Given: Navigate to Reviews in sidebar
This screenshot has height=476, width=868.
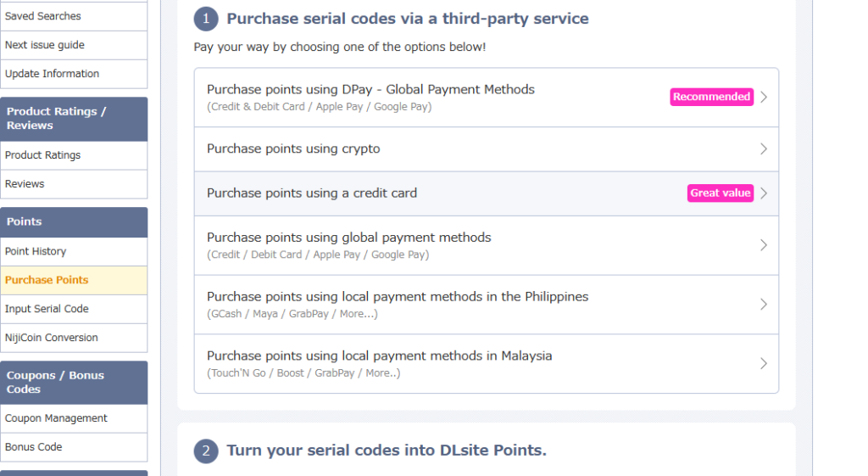Looking at the screenshot, I should (x=25, y=184).
